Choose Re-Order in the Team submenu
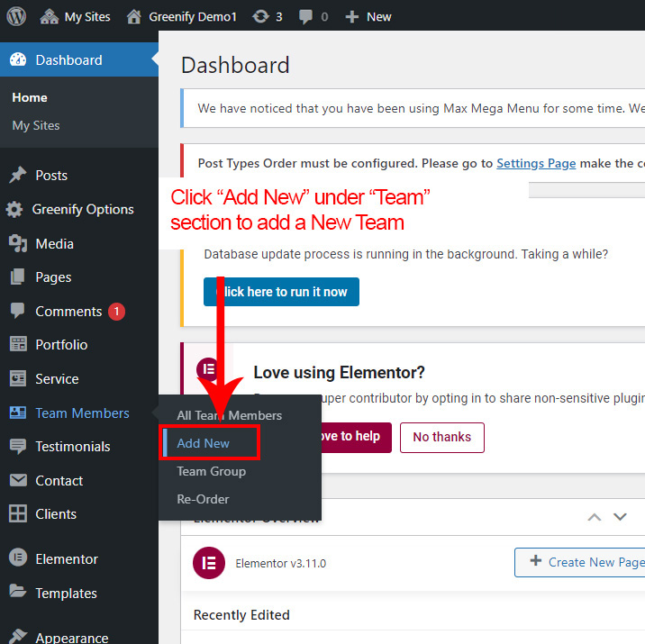 coord(203,499)
